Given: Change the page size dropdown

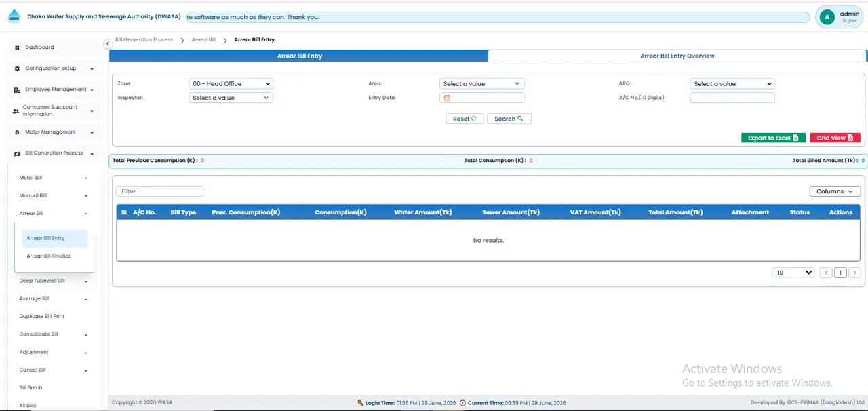Looking at the screenshot, I should coord(793,273).
